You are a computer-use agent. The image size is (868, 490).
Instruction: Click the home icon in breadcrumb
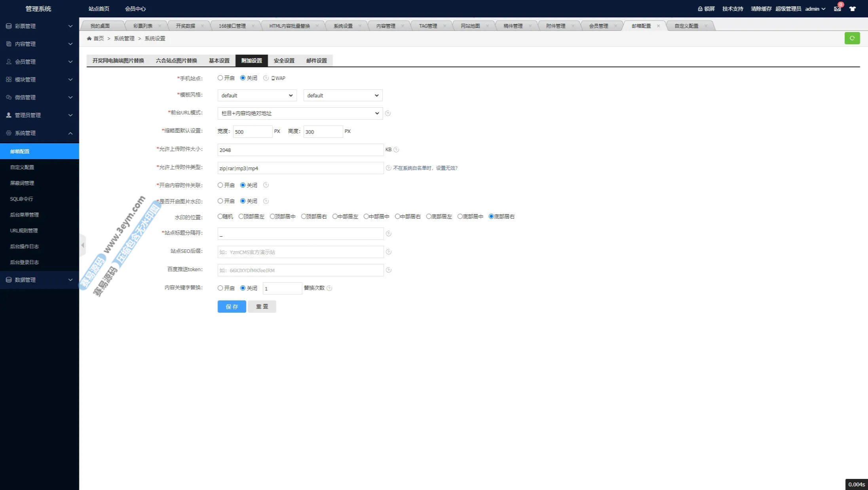point(89,38)
